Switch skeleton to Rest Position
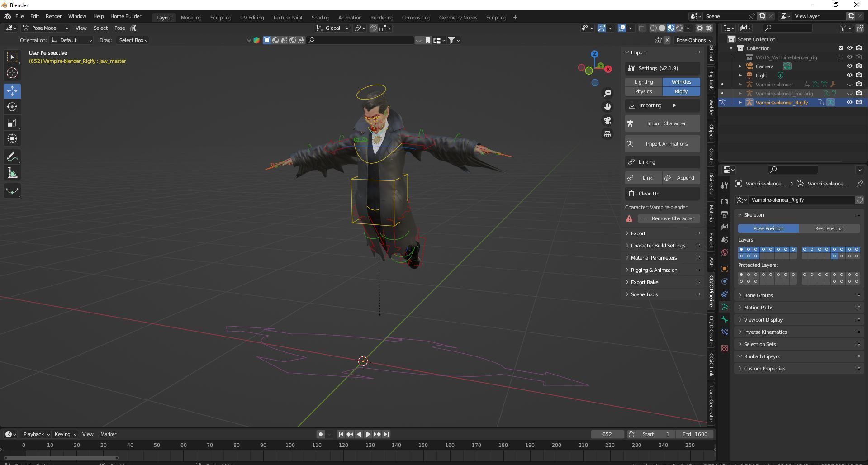 tap(830, 228)
